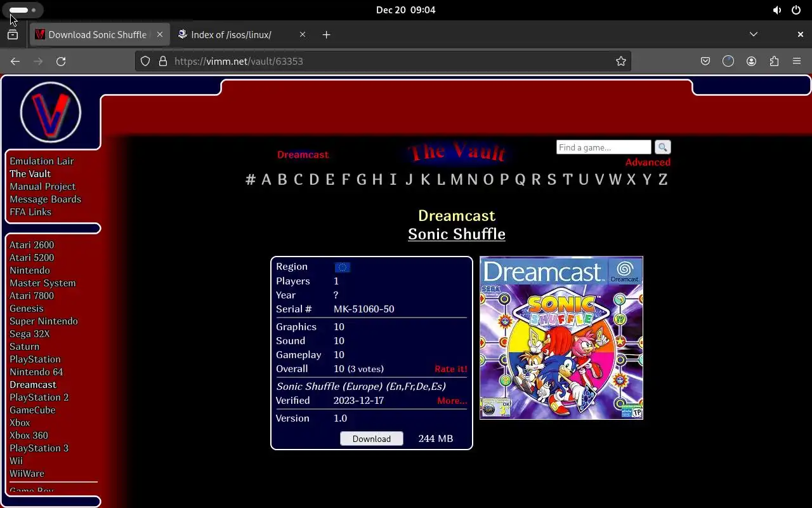Select the Download Sonic Shuffle tab
812x508 pixels.
coord(100,34)
